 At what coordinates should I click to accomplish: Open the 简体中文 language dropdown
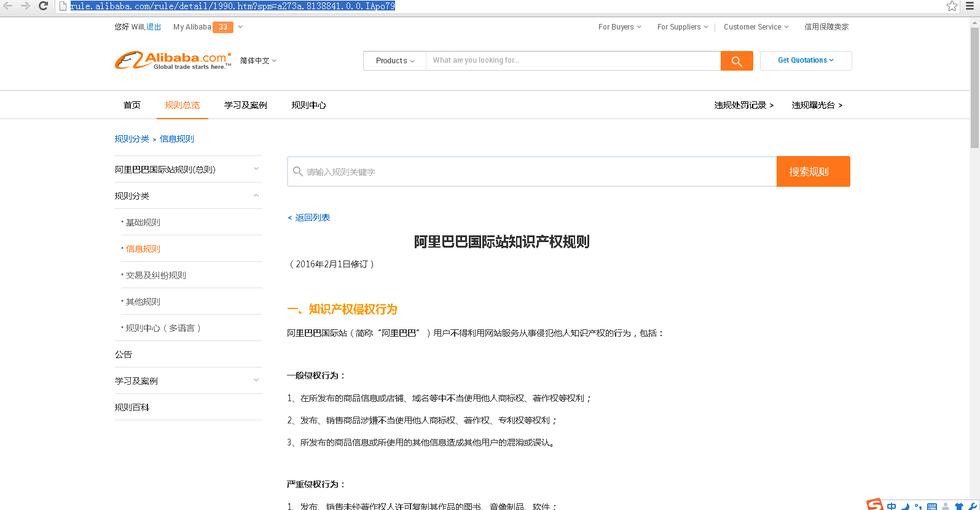click(258, 61)
